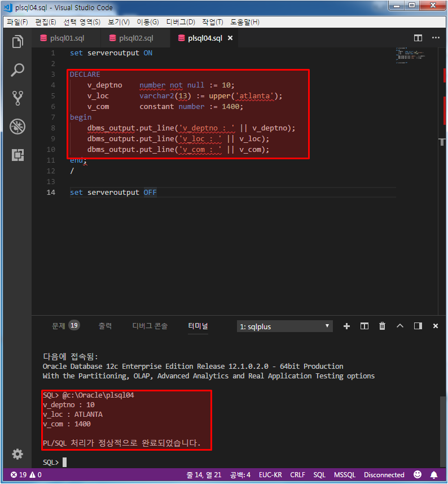Screen dimensions: 448x484
Task: Open the 편집(E) menu
Action: tap(46, 22)
